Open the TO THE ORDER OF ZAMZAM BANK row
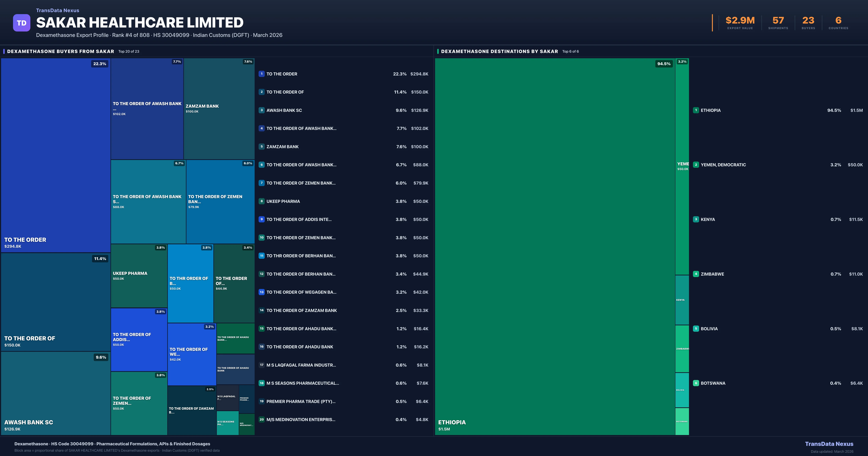Viewport: 868px width, 456px height. 301,311
